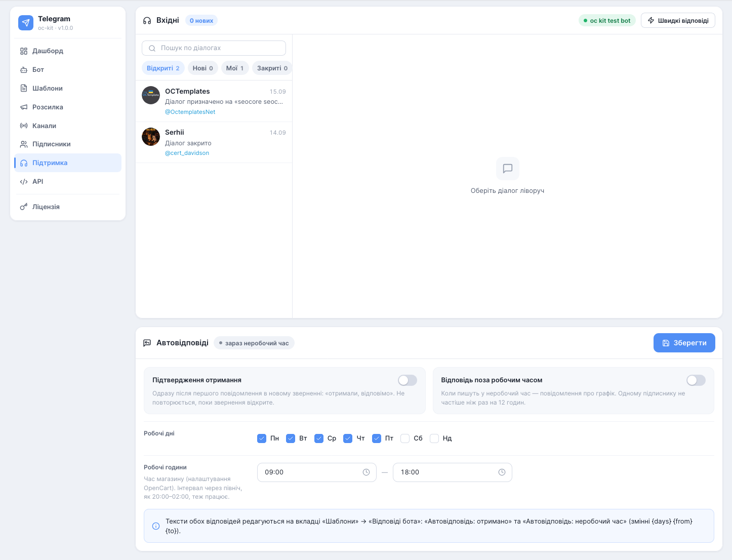Click the Ліцензія key icon

point(24,207)
